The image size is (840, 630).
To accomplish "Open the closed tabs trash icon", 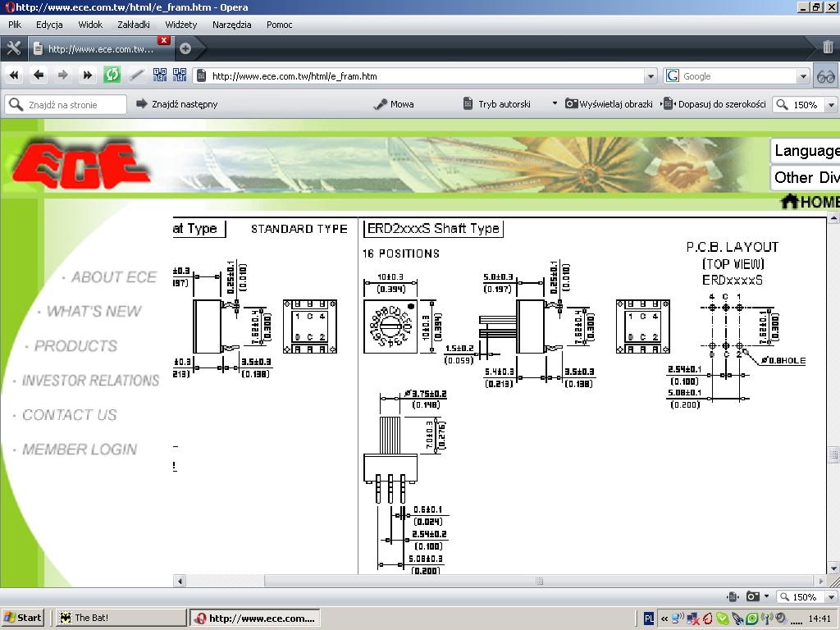I will click(x=828, y=48).
